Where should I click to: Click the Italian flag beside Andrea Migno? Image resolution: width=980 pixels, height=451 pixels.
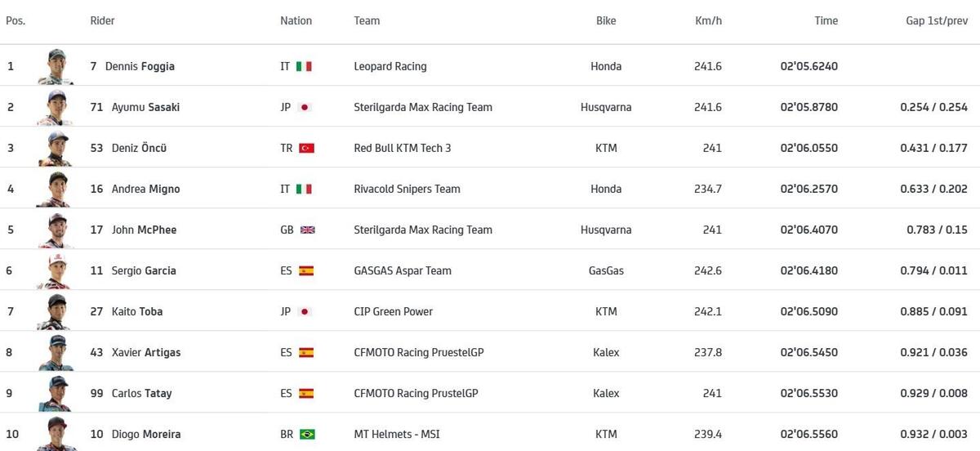pos(304,189)
